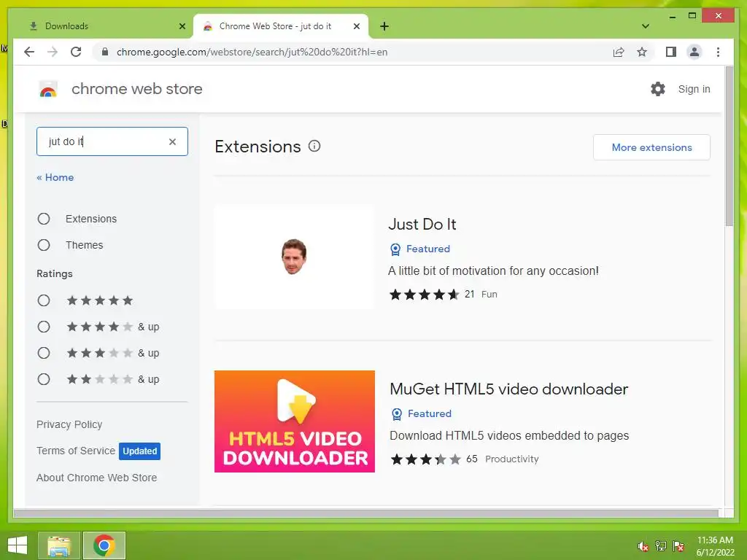This screenshot has height=560, width=747.
Task: Open the Windows Start button
Action: (18, 545)
